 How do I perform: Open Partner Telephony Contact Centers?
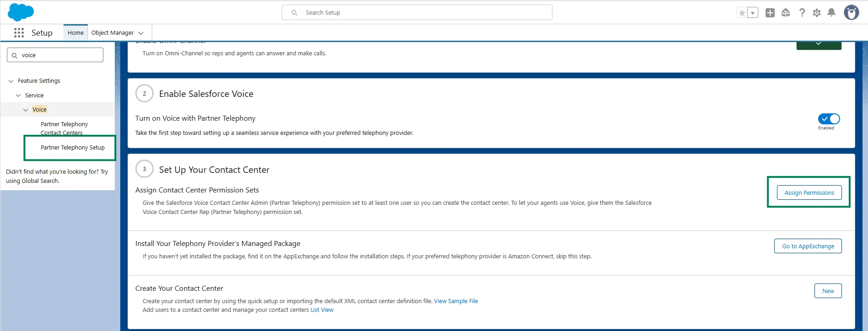pos(64,128)
